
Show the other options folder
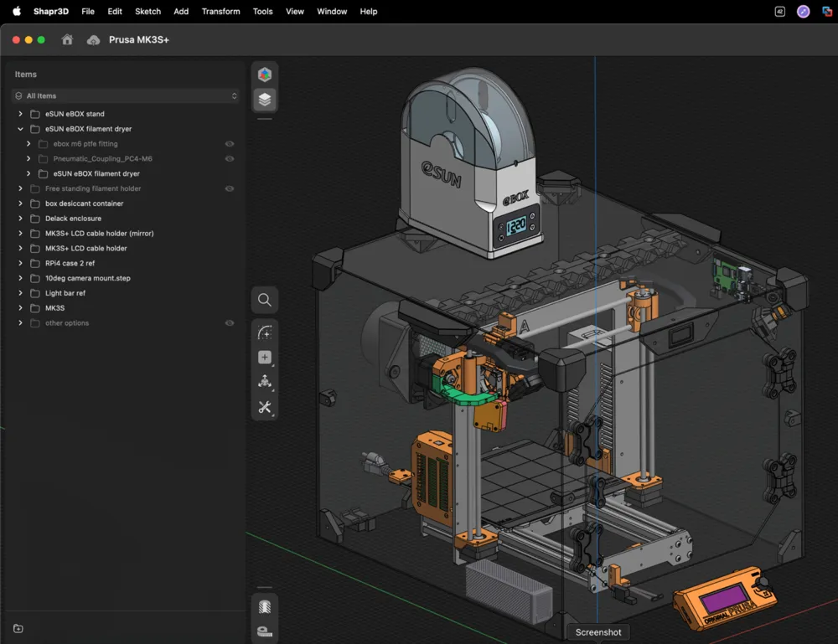click(x=230, y=323)
